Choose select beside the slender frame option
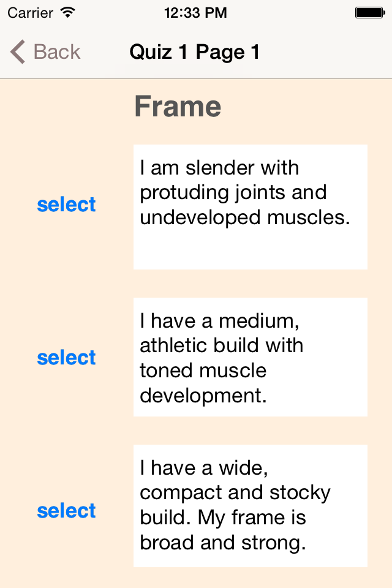 pos(66,205)
